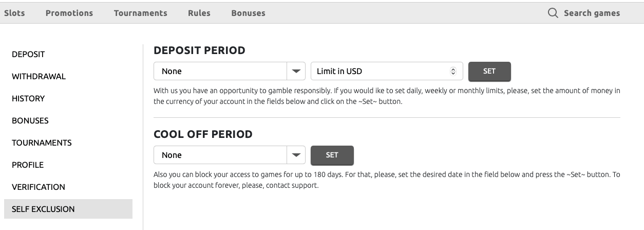The image size is (644, 230).
Task: Click the Search games field
Action: pyautogui.click(x=592, y=13)
